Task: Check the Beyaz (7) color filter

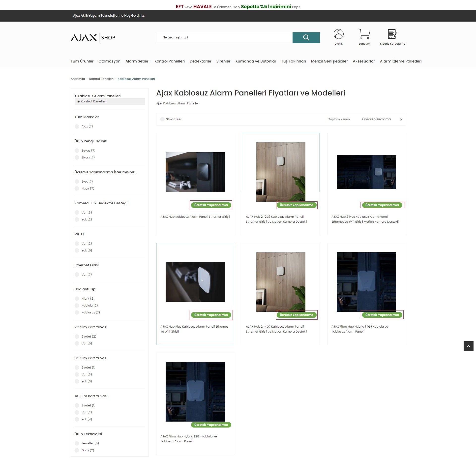Action: pyautogui.click(x=77, y=151)
